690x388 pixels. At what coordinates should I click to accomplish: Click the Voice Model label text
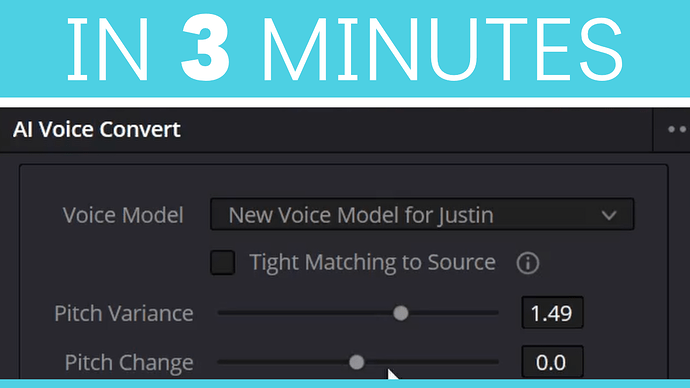123,215
